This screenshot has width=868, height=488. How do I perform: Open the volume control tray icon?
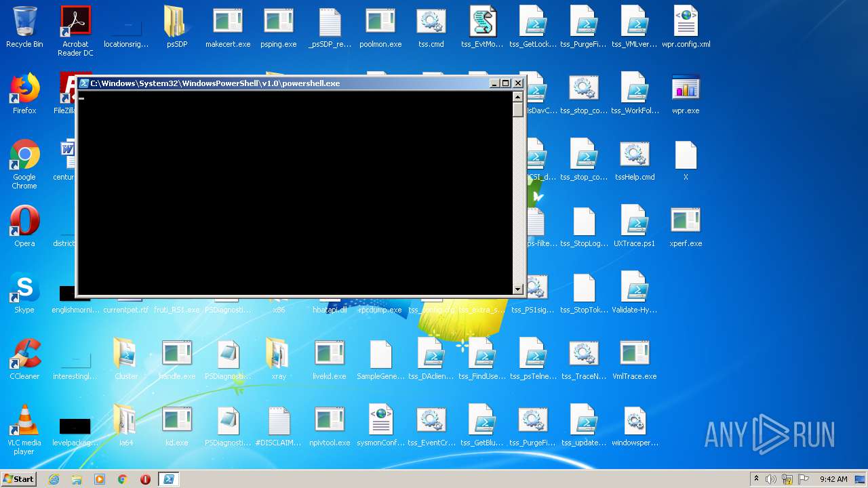771,479
